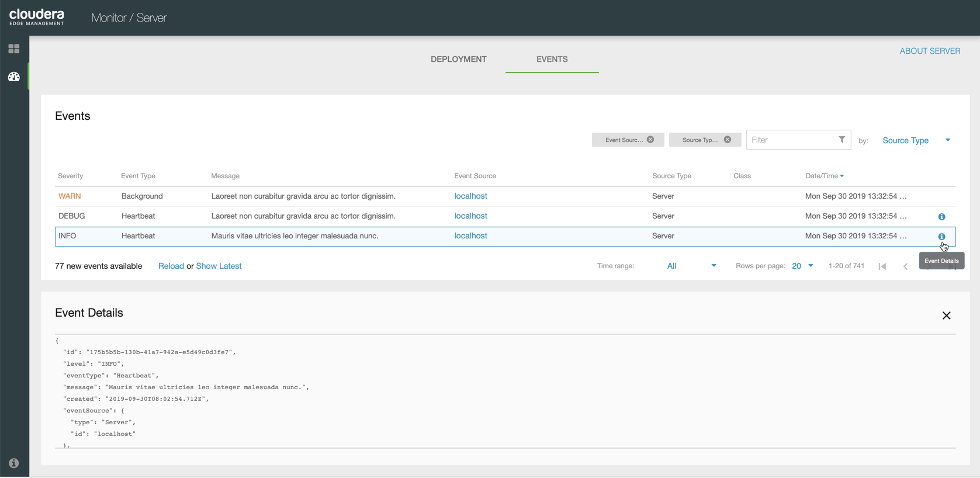This screenshot has width=980, height=478.
Task: Click the info icon at sidebar bottom
Action: pyautogui.click(x=14, y=463)
